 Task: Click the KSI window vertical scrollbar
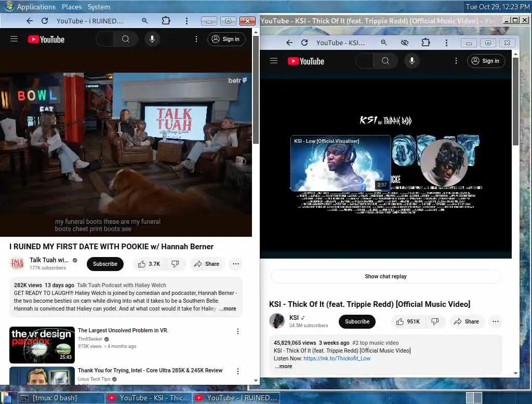pos(515,101)
